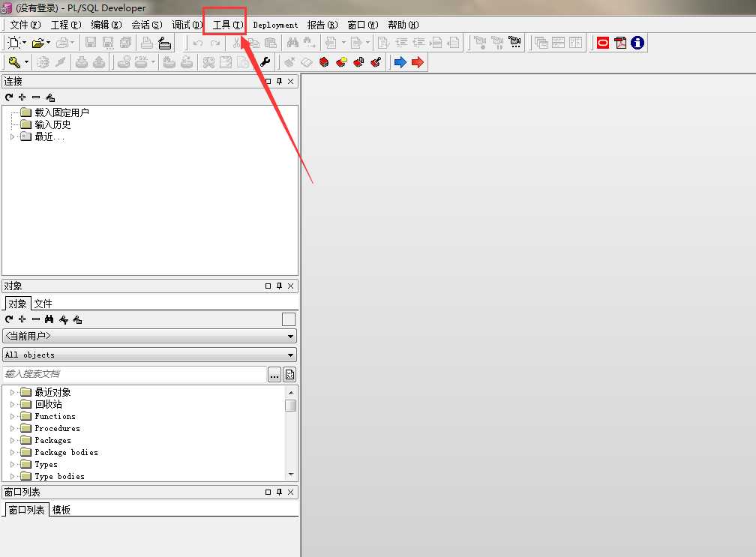The height and width of the screenshot is (557, 756).
Task: Open the PDF manual icon
Action: coord(620,43)
